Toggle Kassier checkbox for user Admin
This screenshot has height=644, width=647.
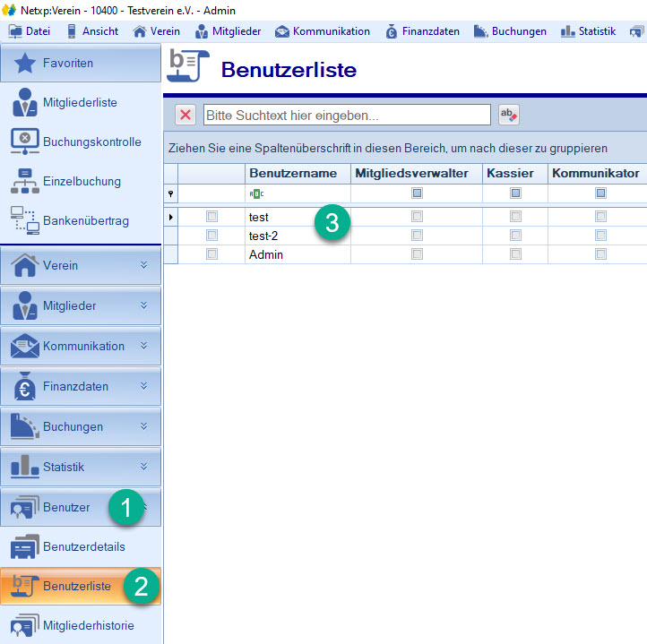pyautogui.click(x=515, y=254)
